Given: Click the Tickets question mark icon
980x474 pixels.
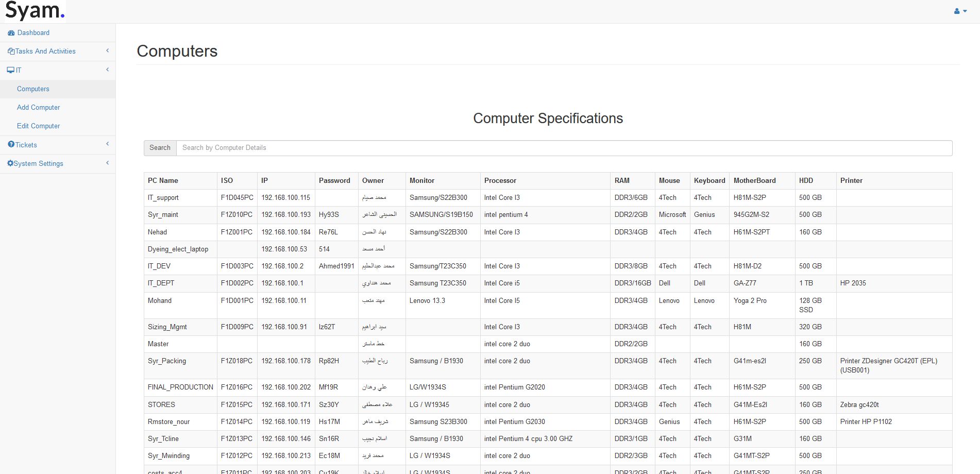Looking at the screenshot, I should click(x=11, y=145).
